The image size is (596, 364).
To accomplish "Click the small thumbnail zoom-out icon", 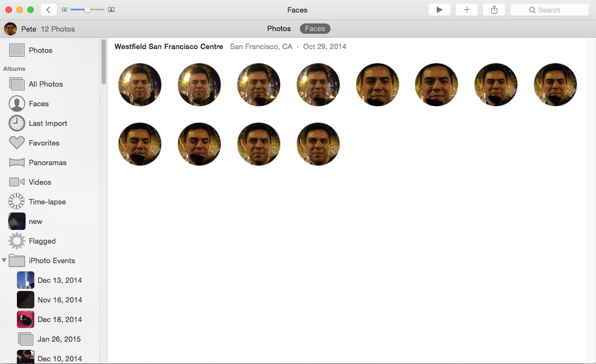I will tap(65, 10).
